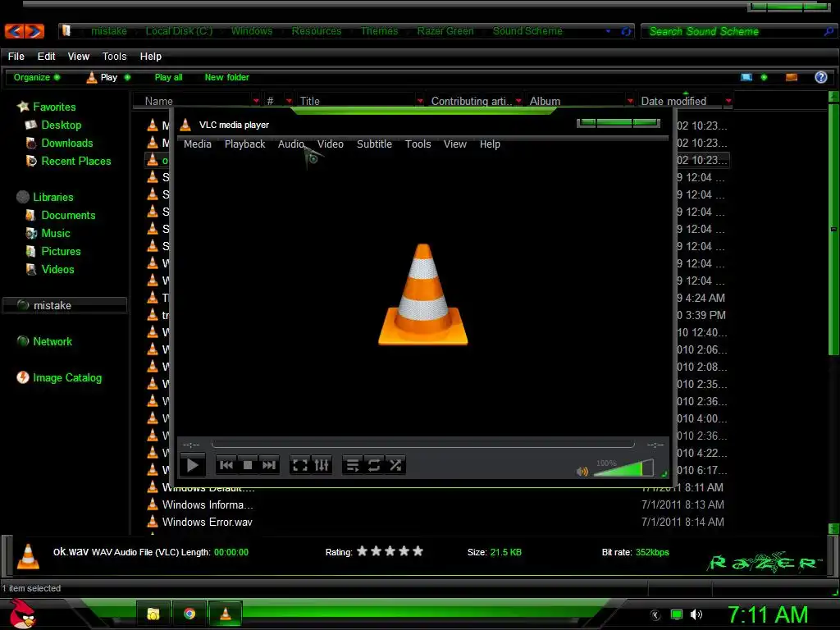Open the Documents library

click(68, 216)
